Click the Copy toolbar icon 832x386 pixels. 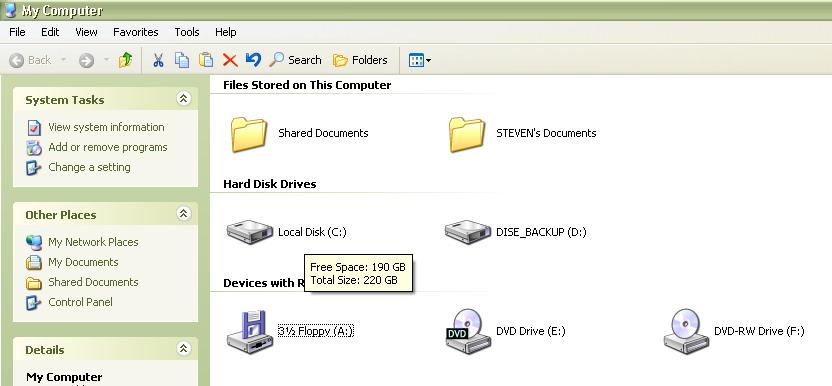tap(182, 60)
